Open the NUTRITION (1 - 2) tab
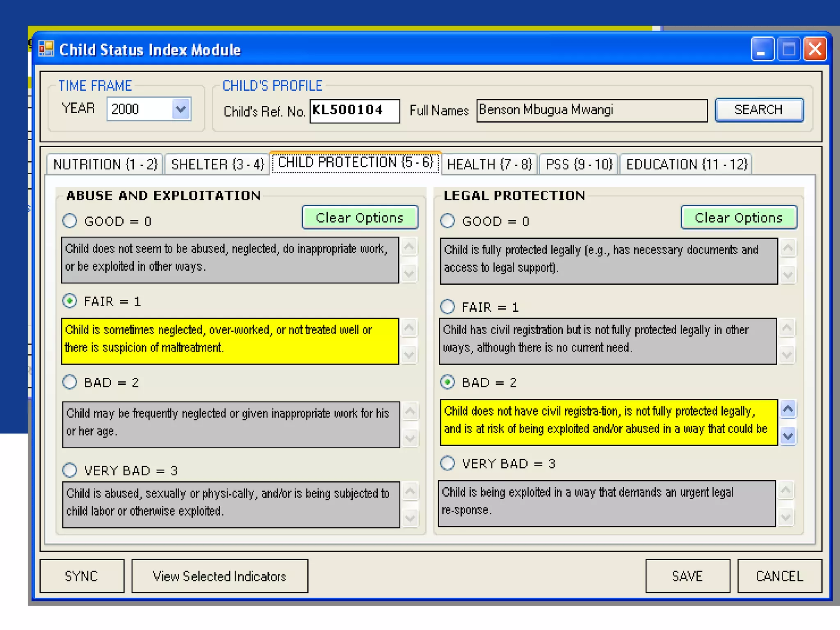The width and height of the screenshot is (840, 630). 105,164
